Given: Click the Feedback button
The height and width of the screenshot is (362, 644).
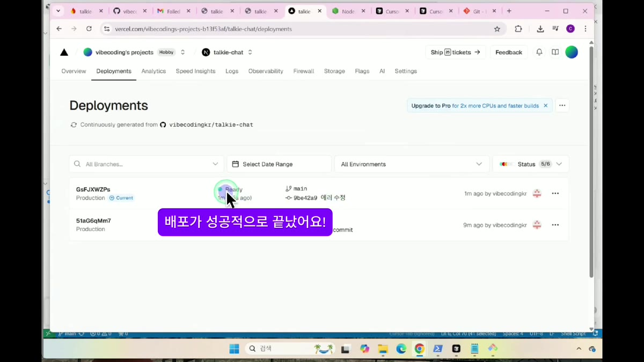Looking at the screenshot, I should 509,52.
